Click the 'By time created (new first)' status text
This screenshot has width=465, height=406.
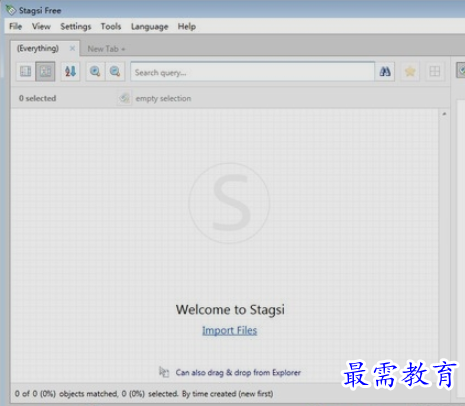point(227,394)
